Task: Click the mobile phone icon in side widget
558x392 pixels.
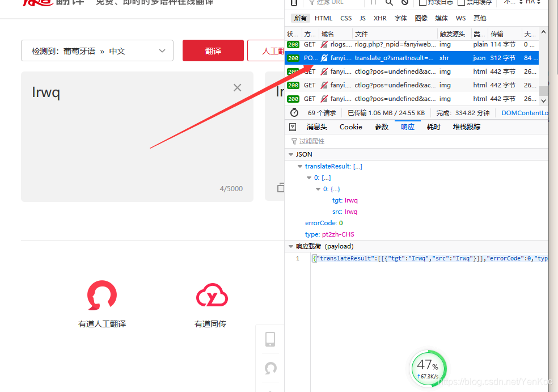Action: click(x=270, y=339)
